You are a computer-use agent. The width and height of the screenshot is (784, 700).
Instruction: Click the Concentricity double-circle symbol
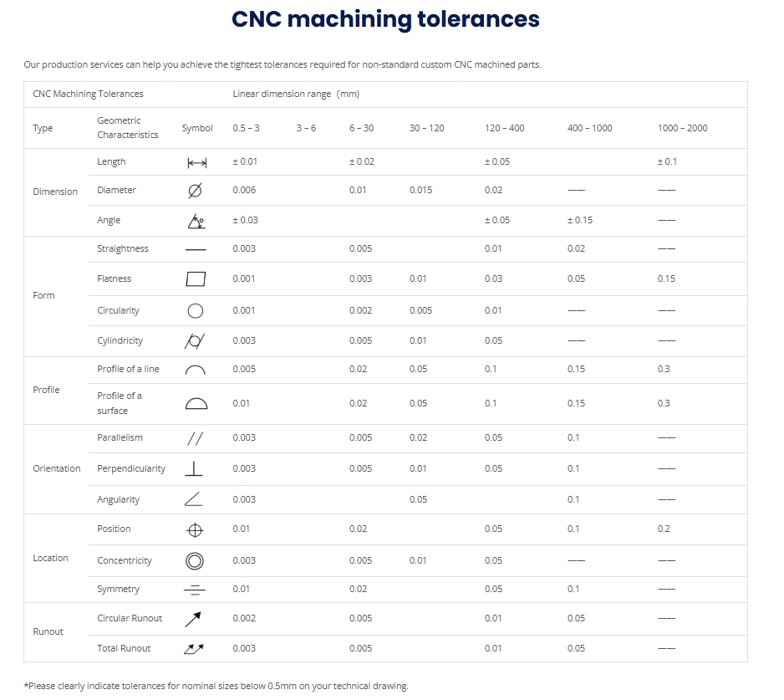point(195,561)
